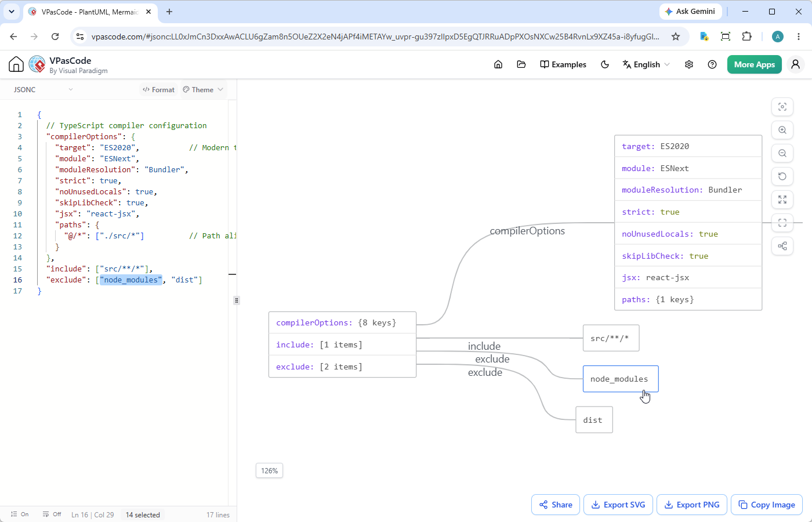Viewport: 812px width, 522px height.
Task: Click the browser address bar
Action: [375, 37]
